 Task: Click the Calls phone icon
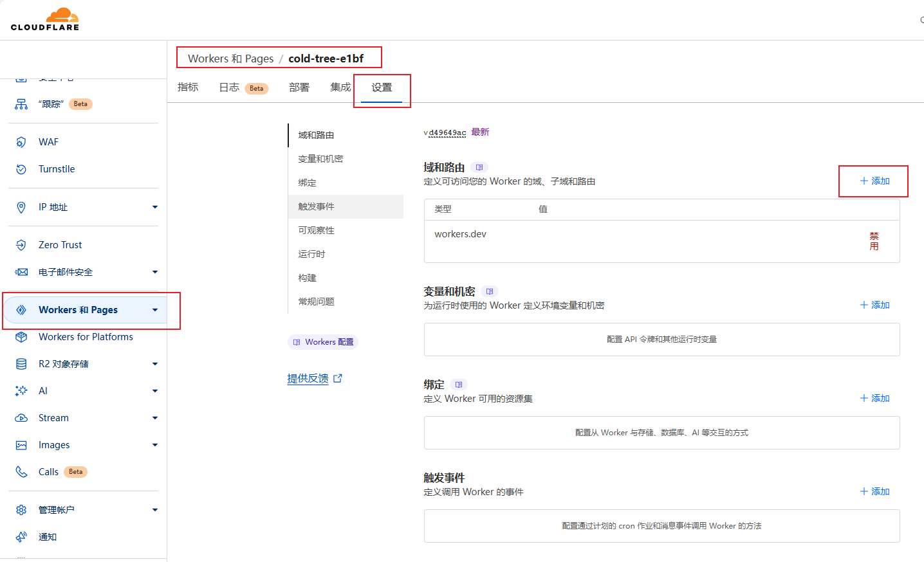pyautogui.click(x=21, y=472)
